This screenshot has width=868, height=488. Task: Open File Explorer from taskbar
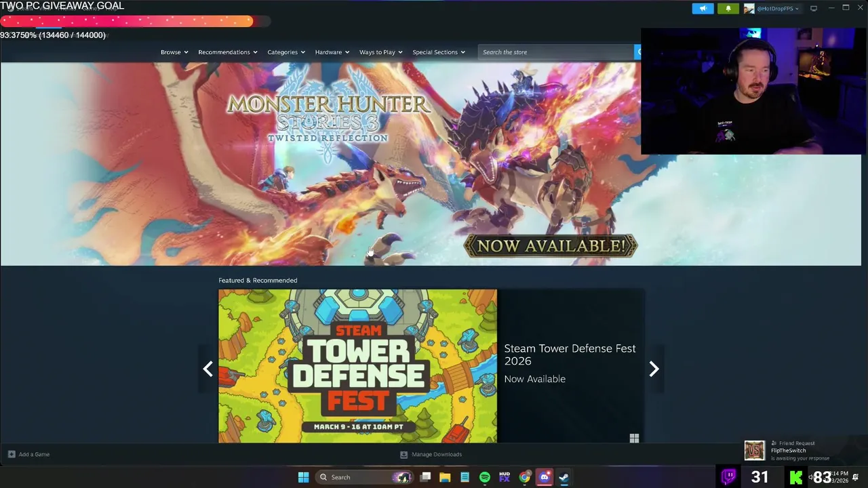[445, 477]
